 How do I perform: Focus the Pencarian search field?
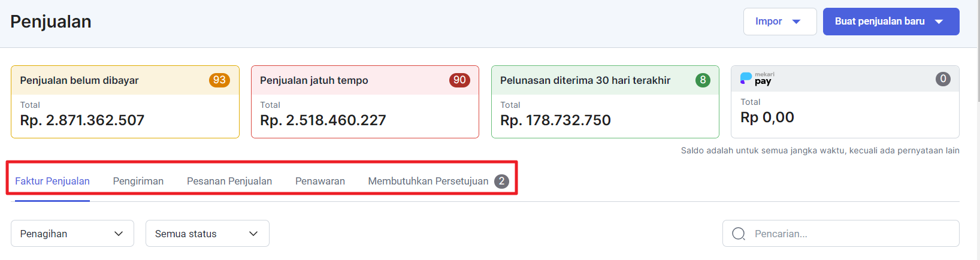[x=841, y=234]
